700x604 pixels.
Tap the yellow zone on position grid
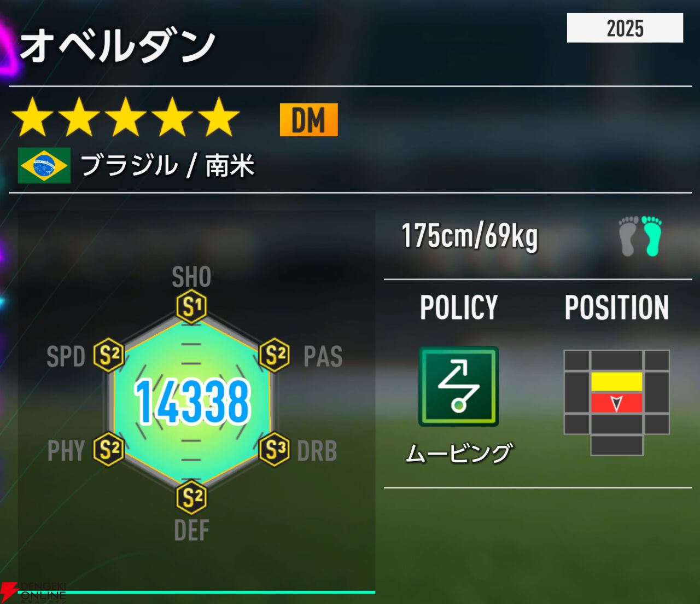point(616,382)
